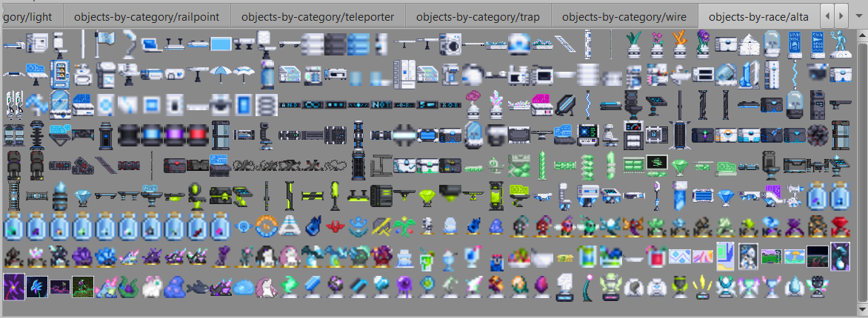Pick the fruit bowl food tile
The width and height of the screenshot is (868, 318).
click(519, 257)
